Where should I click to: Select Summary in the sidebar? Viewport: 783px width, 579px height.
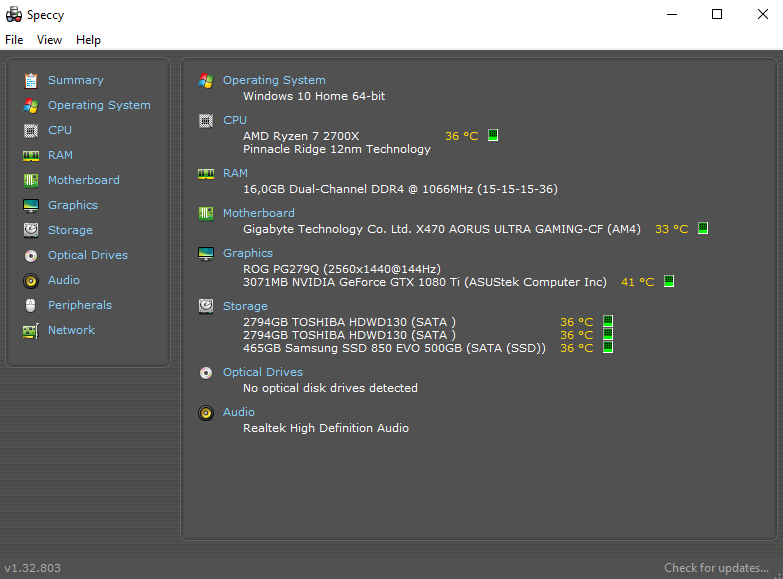click(76, 80)
